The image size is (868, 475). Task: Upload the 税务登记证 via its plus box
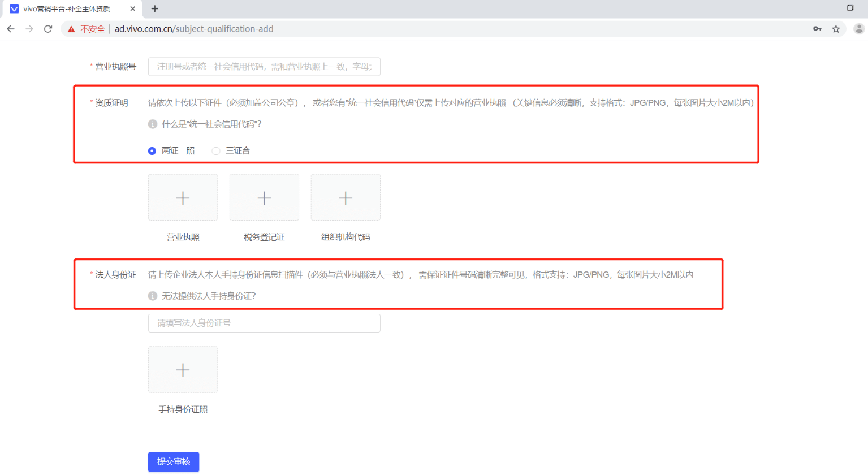[264, 197]
